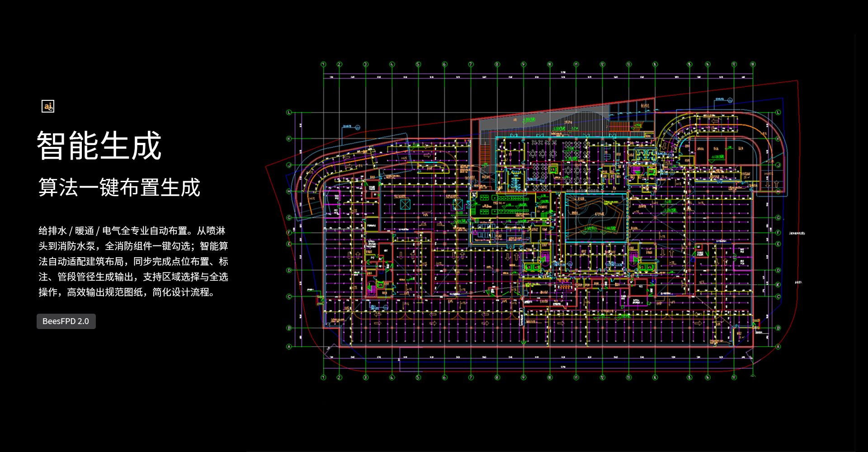
Task: Click the gray hatched area at plan top
Action: pyautogui.click(x=542, y=120)
